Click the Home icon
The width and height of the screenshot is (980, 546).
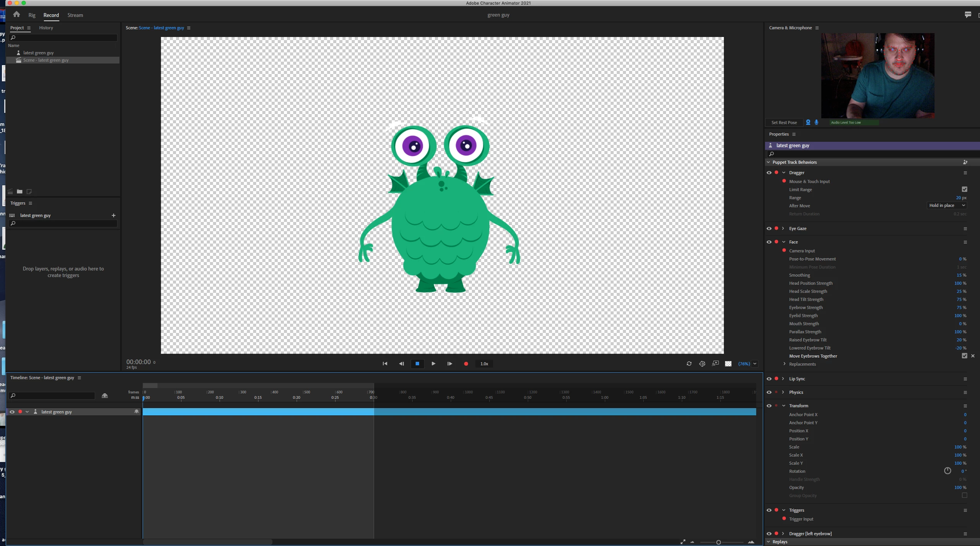(x=16, y=15)
